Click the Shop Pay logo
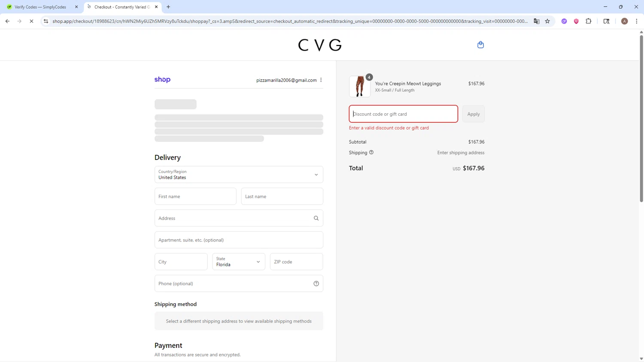 [x=162, y=80]
